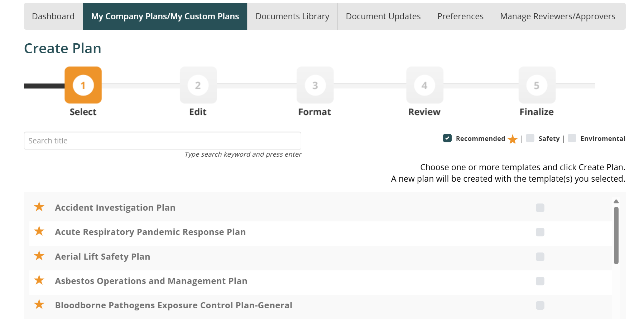The image size is (644, 319).
Task: Click star icon for Aerial Lift Safety Plan
Action: tap(39, 256)
